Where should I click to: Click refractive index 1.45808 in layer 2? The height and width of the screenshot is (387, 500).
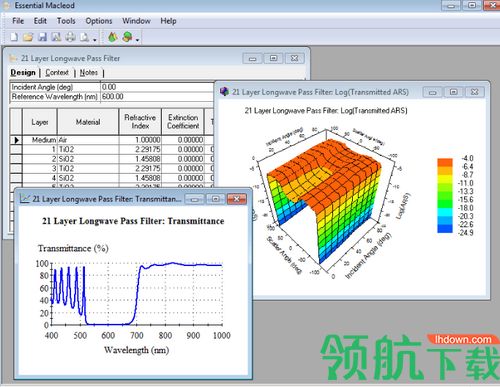pyautogui.click(x=140, y=159)
